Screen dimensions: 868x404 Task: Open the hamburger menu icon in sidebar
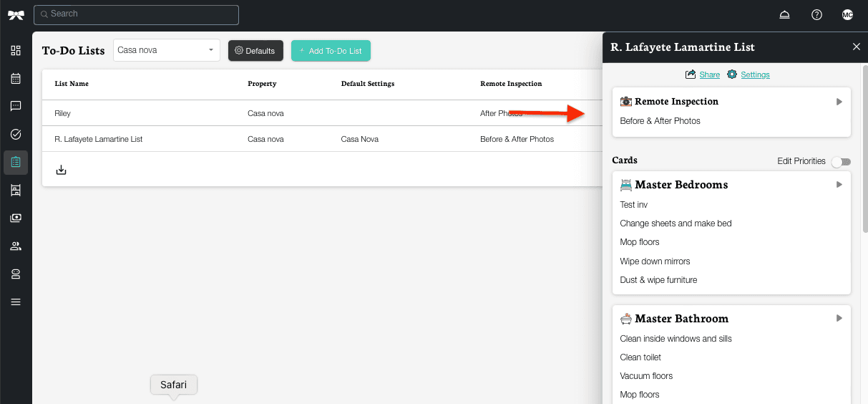(x=16, y=302)
